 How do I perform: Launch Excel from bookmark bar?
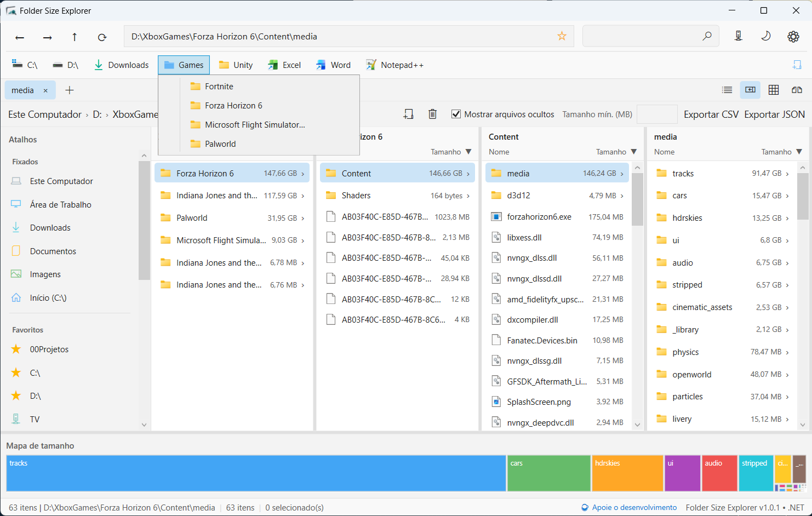point(284,65)
